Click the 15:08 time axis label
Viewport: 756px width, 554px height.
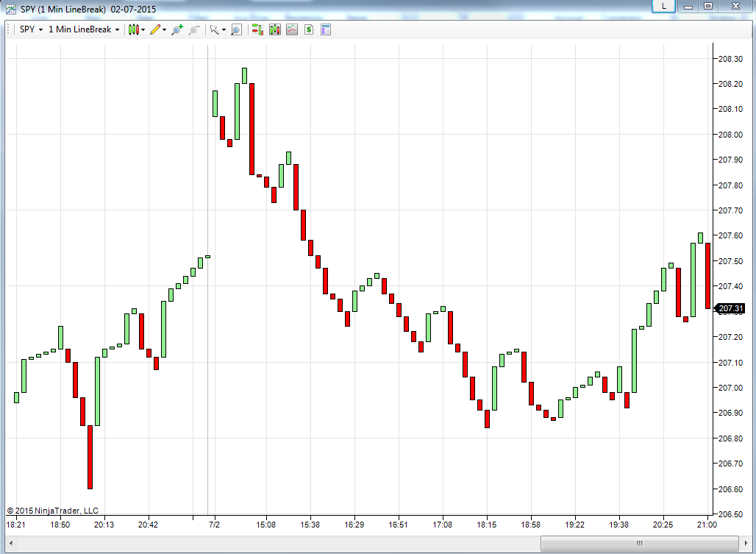(x=265, y=525)
